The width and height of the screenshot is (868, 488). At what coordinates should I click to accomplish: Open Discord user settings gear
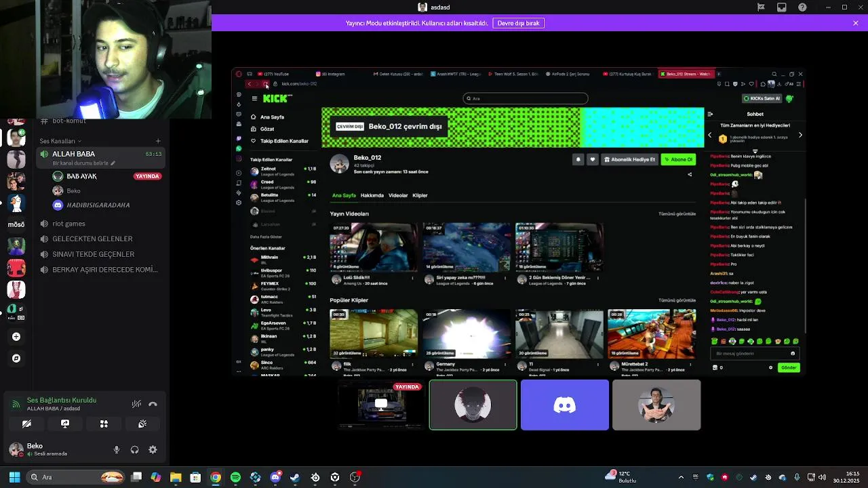(153, 449)
